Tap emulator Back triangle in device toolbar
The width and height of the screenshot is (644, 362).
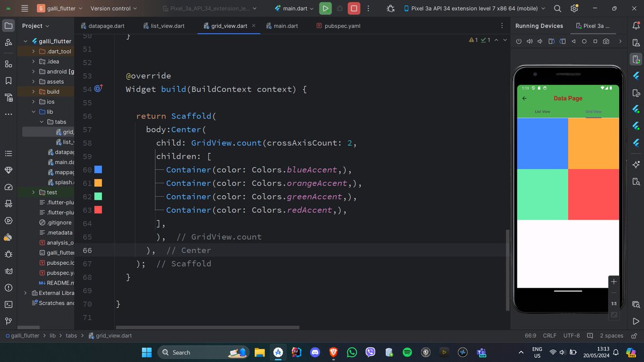tap(574, 41)
